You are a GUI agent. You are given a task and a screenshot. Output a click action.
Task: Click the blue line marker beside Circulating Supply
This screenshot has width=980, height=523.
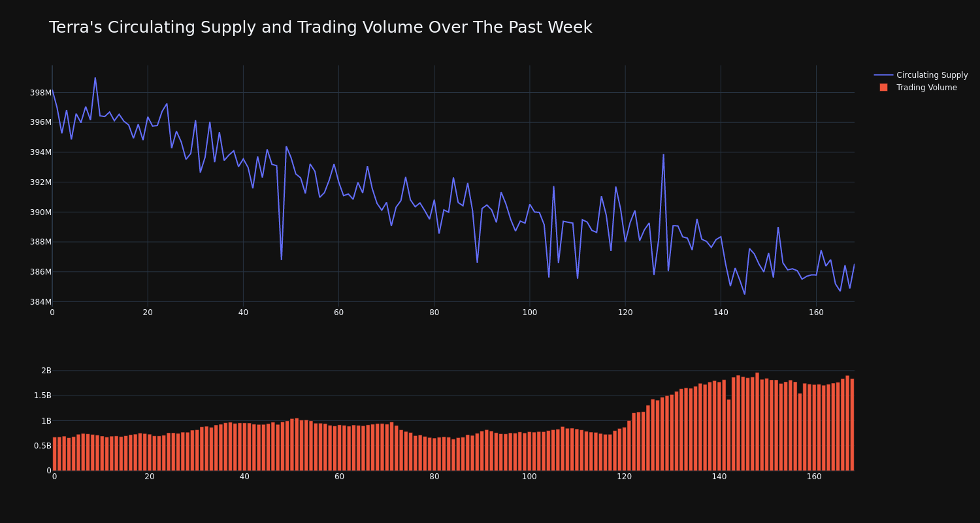coord(883,75)
